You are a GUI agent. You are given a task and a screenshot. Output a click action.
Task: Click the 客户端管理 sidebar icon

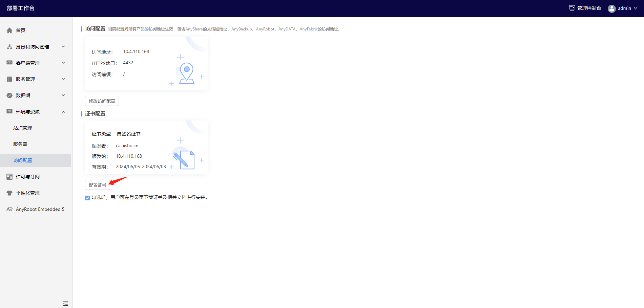9,63
